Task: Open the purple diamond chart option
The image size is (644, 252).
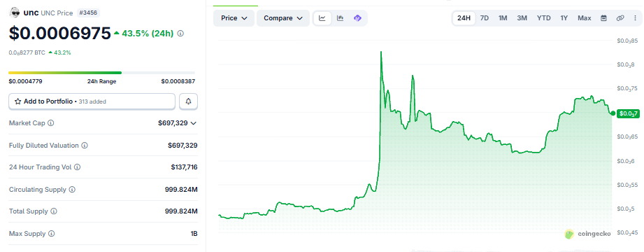Action: [357, 18]
